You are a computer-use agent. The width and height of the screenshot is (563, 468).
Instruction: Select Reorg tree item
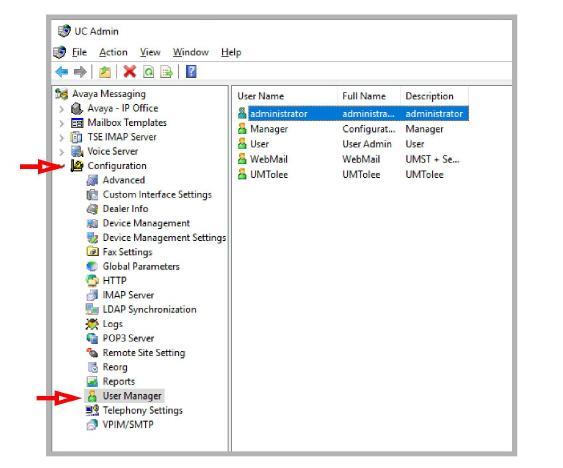coord(115,367)
